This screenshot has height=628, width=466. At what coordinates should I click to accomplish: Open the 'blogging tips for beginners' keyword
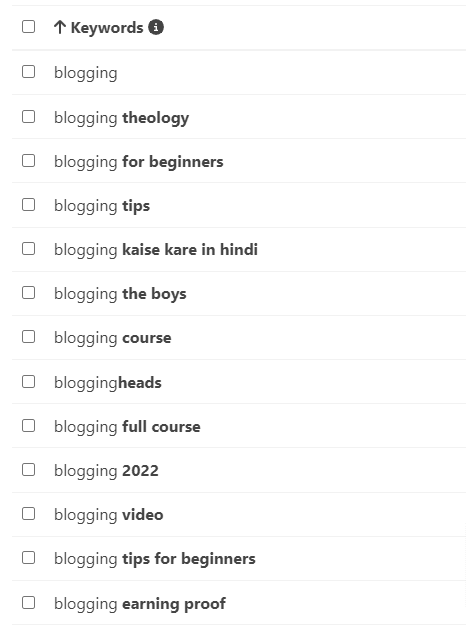click(x=155, y=559)
